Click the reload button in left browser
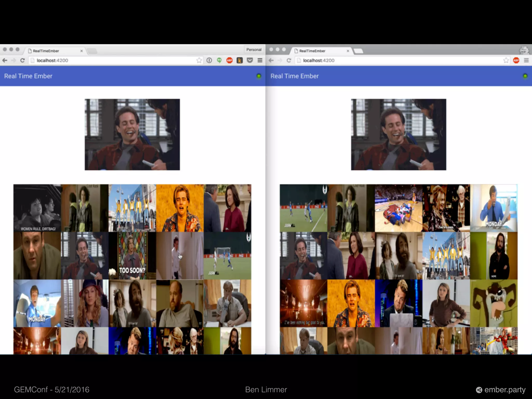 coord(23,61)
